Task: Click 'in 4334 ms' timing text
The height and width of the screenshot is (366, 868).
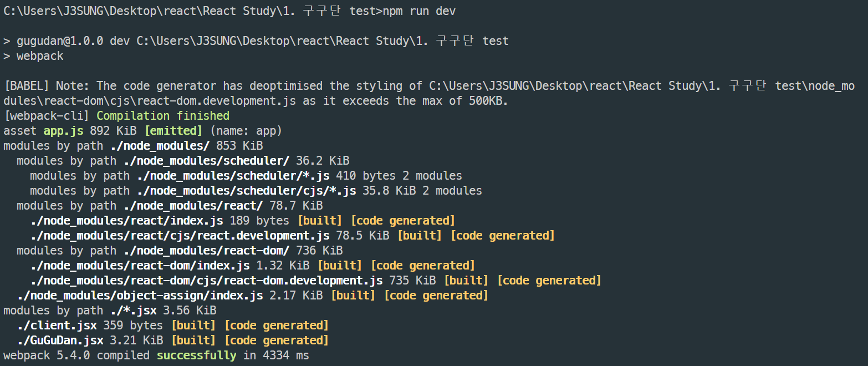Action: 276,355
